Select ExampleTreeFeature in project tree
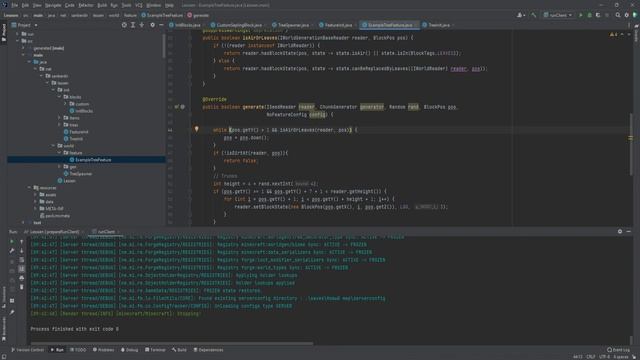The image size is (640, 360). point(87,160)
